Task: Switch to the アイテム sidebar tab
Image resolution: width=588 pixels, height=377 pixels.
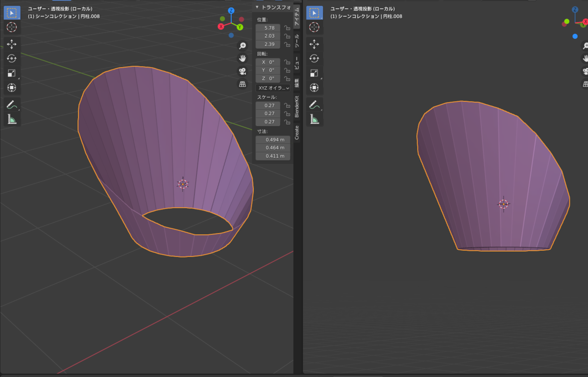Action: click(297, 18)
